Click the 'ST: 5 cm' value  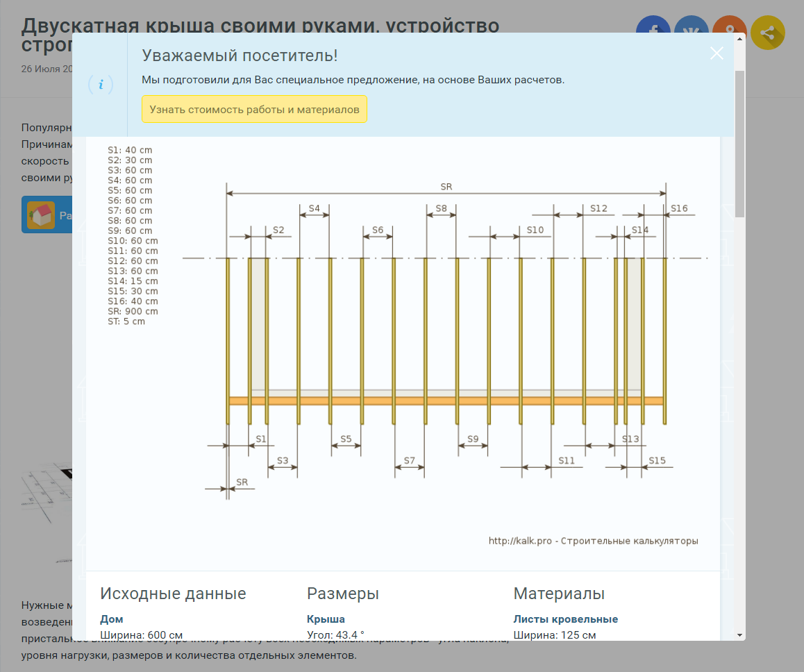[126, 321]
